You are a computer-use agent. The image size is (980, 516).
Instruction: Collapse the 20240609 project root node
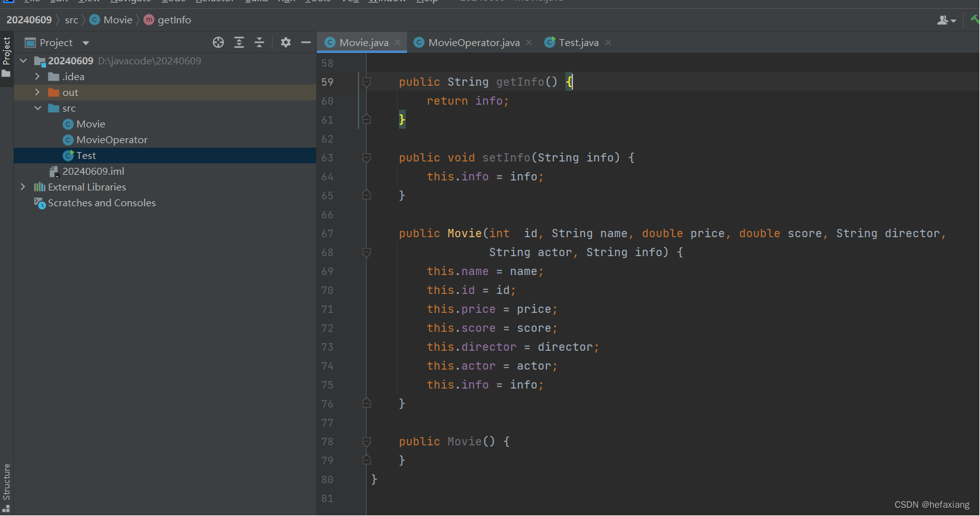coord(23,61)
